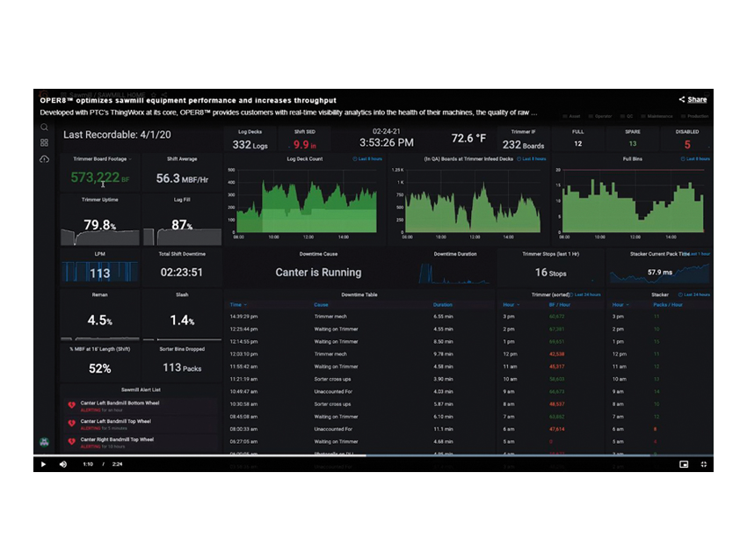Click Stacker Last 24 hours label
The image size is (747, 560).
[694, 295]
